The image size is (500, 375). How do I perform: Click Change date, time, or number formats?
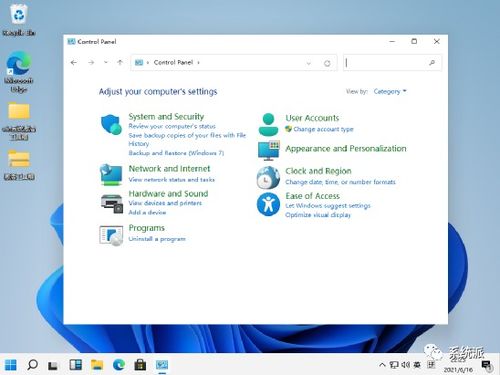click(340, 182)
